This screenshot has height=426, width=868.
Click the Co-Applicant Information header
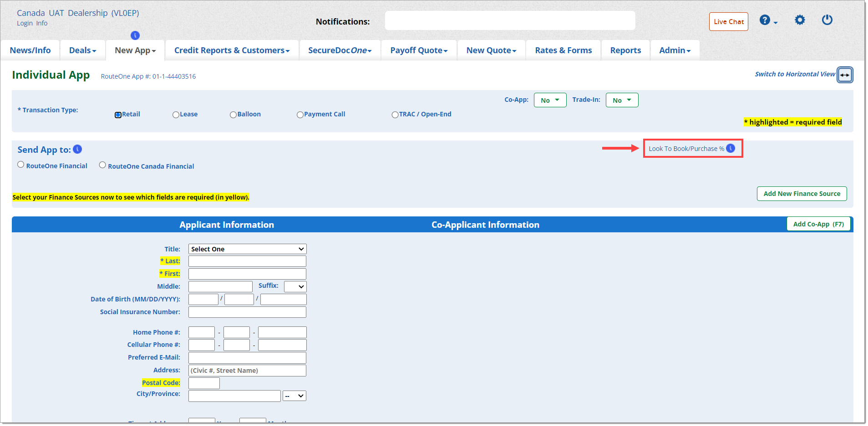[485, 225]
